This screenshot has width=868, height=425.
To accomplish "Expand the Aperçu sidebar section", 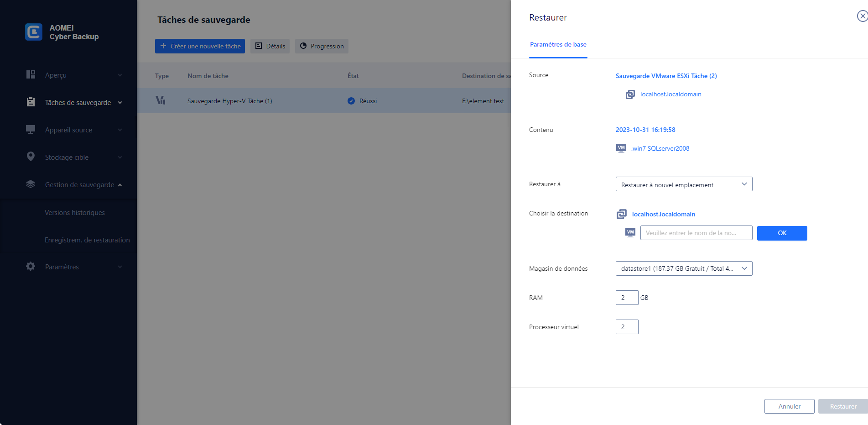I will pos(120,75).
